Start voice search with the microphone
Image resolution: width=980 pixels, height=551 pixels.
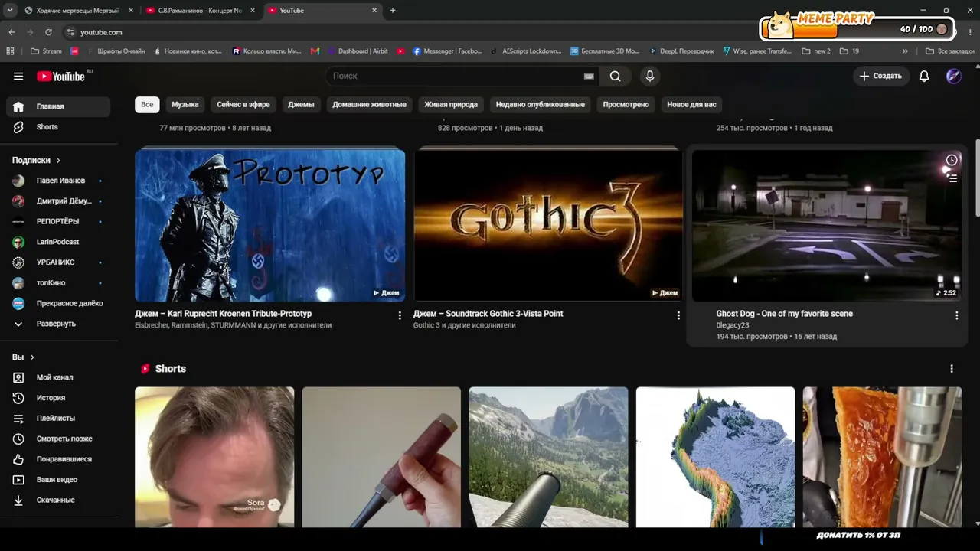650,76
